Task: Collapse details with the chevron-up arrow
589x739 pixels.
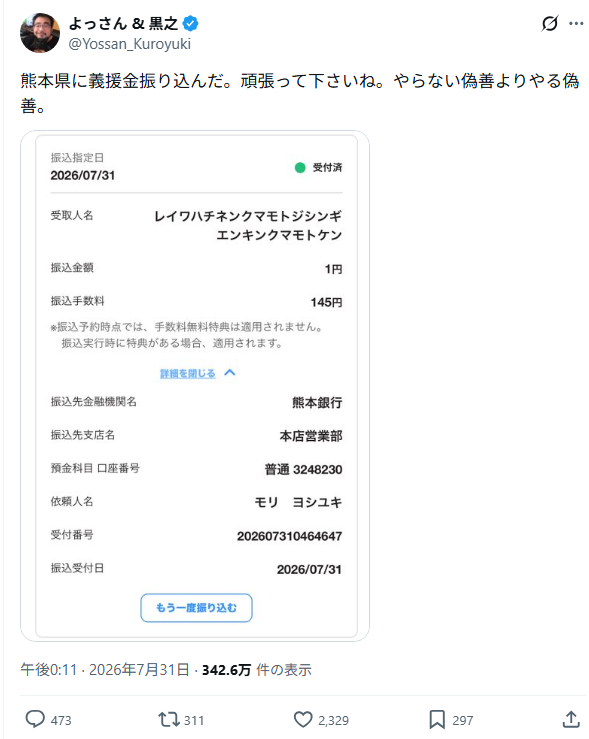Action: [229, 373]
